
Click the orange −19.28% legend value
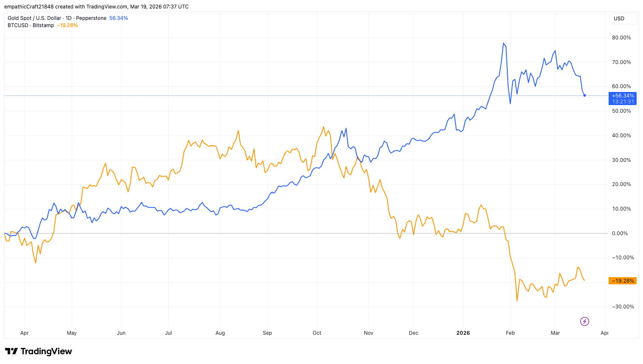point(67,25)
